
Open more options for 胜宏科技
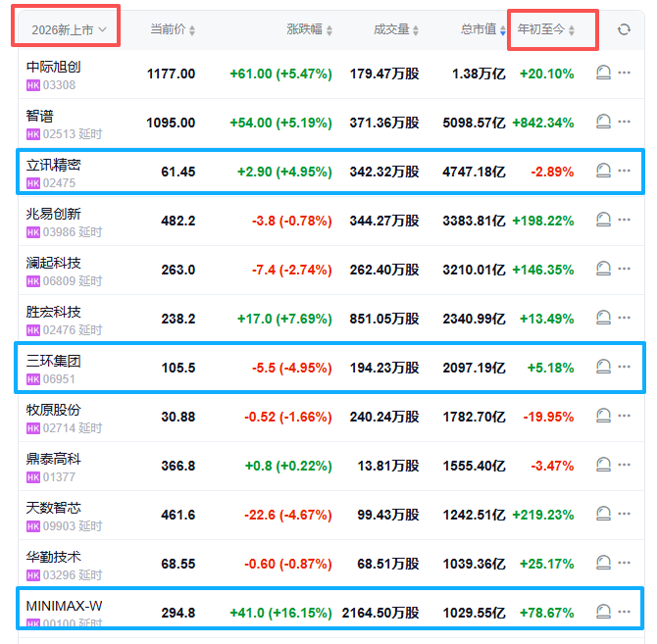pyautogui.click(x=625, y=318)
